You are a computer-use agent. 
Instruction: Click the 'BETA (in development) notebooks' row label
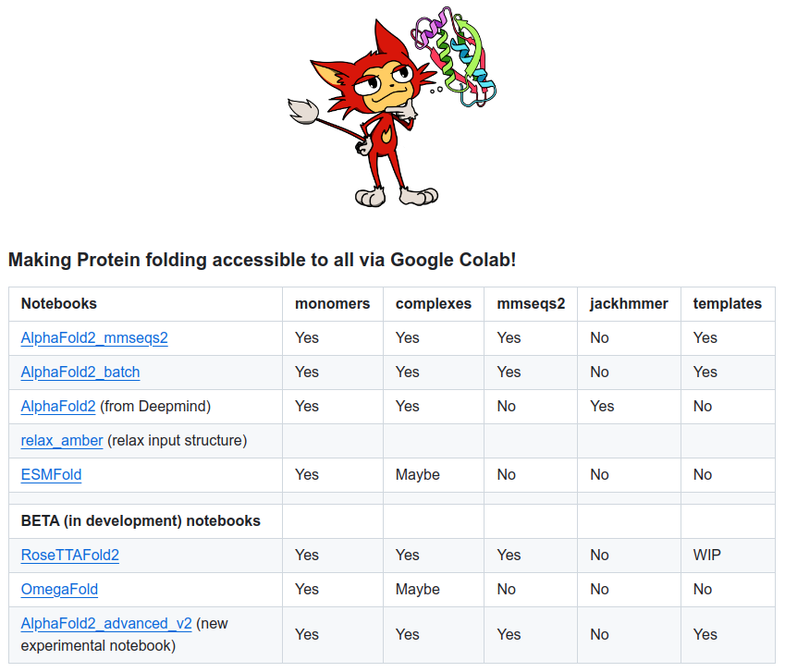coord(141,521)
